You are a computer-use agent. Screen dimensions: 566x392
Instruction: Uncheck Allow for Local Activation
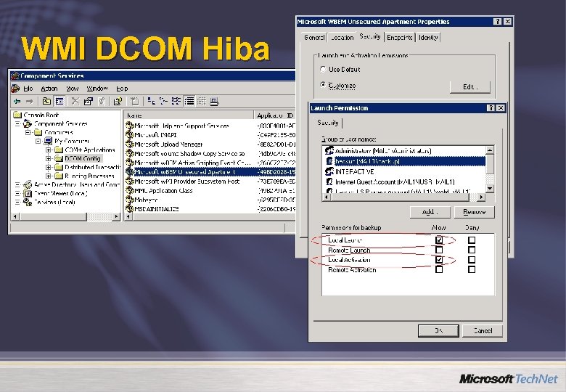tap(439, 260)
